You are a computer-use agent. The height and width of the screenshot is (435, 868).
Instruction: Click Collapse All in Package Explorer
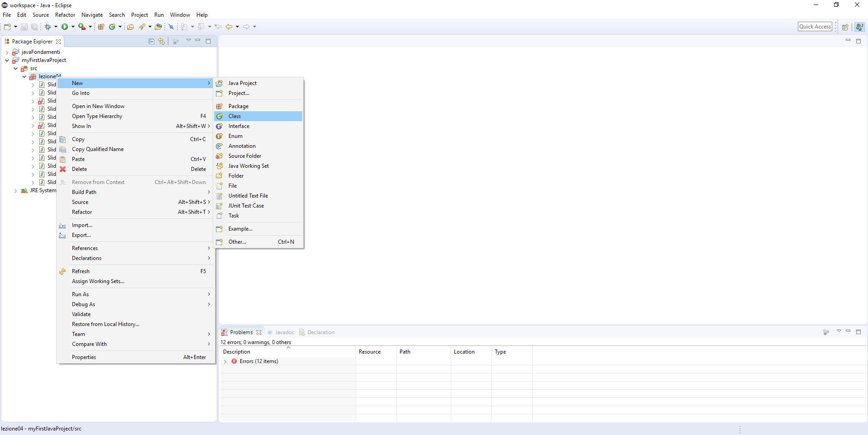tap(151, 41)
